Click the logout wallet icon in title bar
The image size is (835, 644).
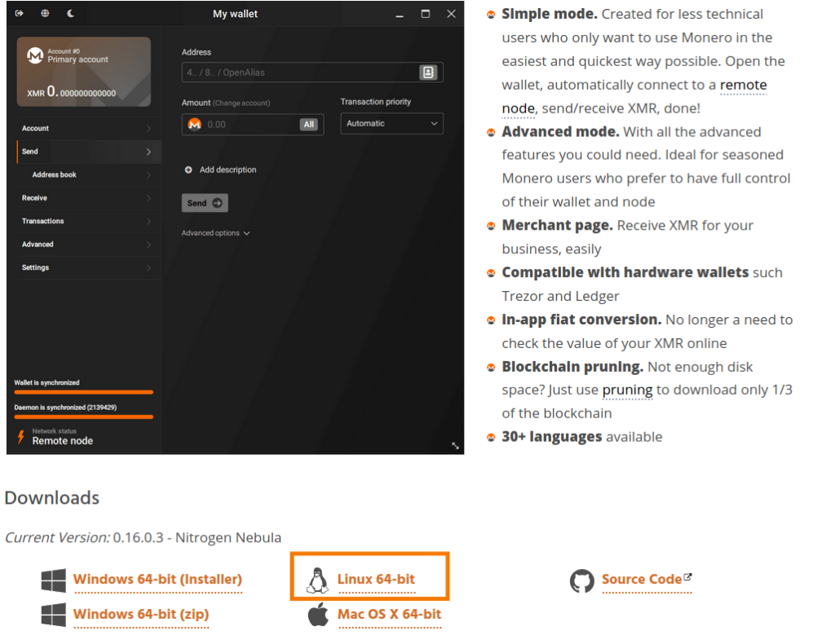click(x=20, y=13)
